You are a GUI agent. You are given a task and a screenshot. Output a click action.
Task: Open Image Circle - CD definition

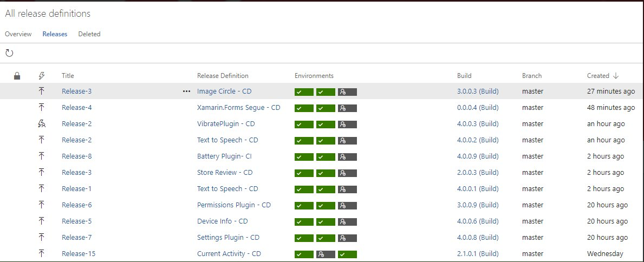click(x=225, y=91)
